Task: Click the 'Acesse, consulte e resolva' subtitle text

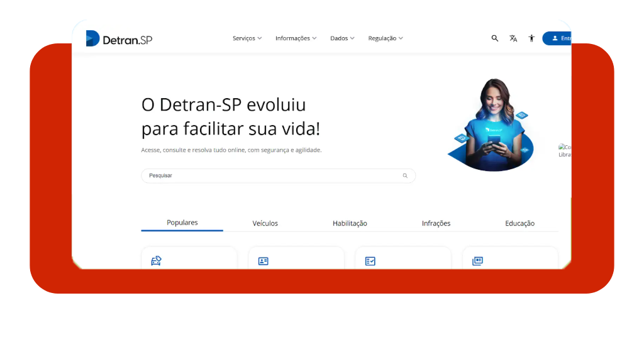Action: pos(231,150)
